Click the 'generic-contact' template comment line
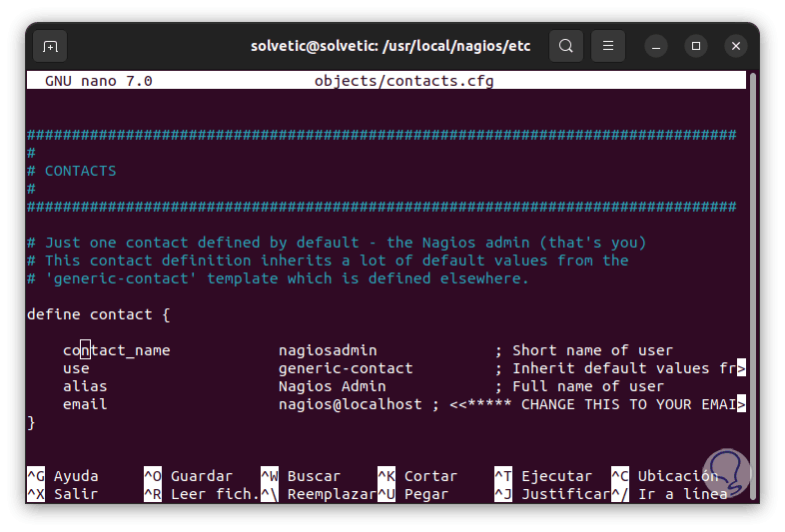Viewport: 785px width, 532px height. (x=278, y=278)
